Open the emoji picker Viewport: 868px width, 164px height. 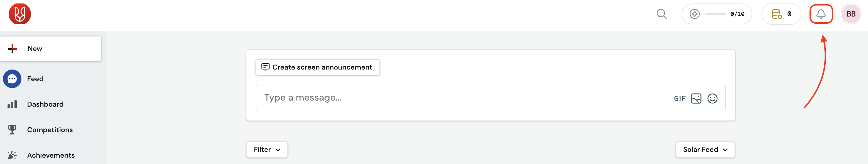(x=712, y=98)
